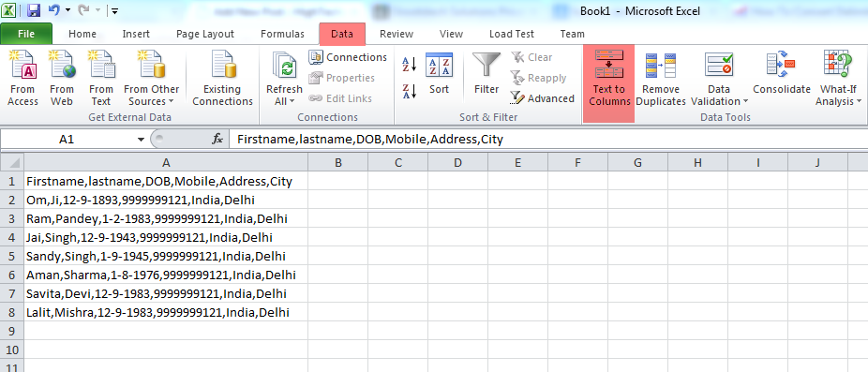Toggle the Filter funnel
This screenshot has height=372, width=868.
(486, 74)
